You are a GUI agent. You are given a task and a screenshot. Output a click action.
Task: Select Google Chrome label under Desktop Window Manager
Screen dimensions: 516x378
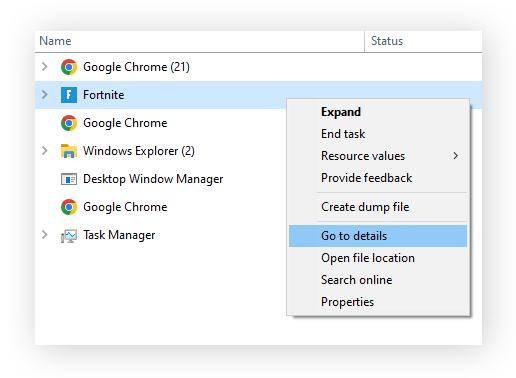[125, 207]
